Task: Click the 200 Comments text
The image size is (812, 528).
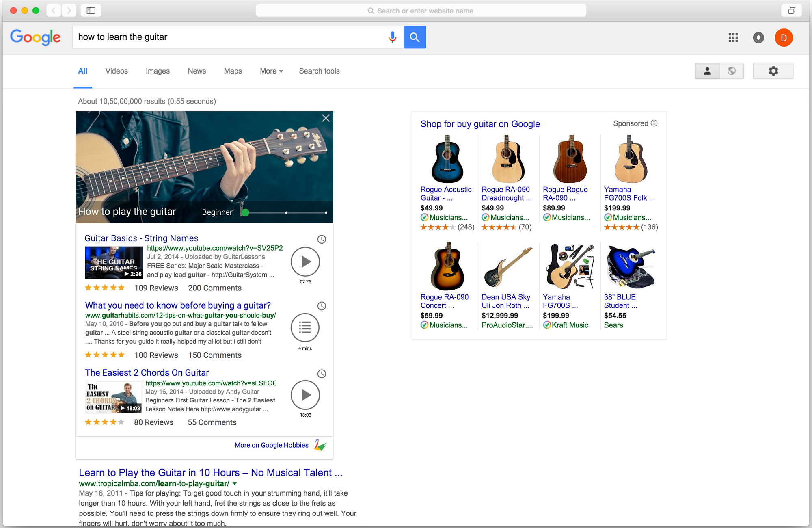Action: tap(215, 288)
